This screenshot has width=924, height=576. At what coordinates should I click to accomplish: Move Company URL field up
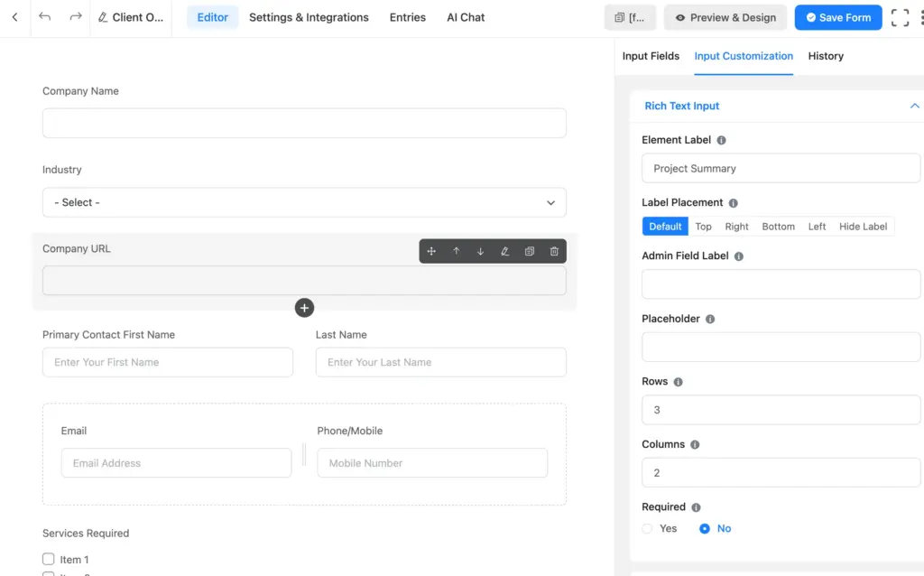[456, 251]
